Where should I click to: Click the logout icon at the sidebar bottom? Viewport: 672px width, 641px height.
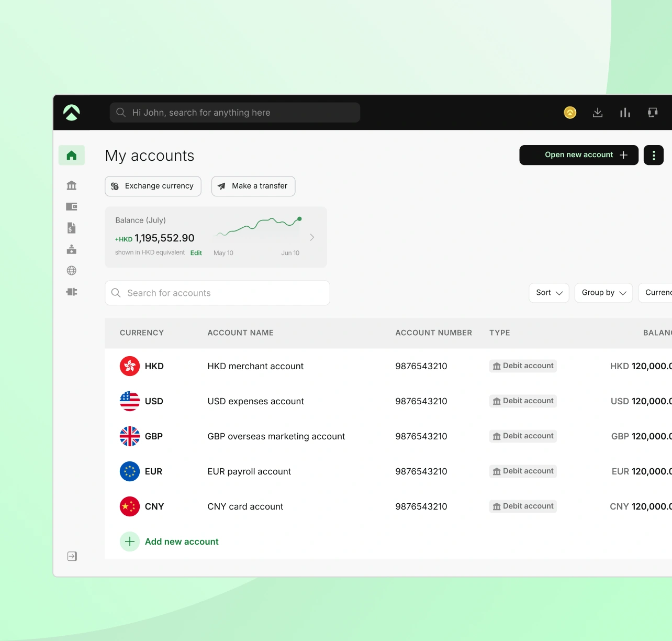click(72, 556)
